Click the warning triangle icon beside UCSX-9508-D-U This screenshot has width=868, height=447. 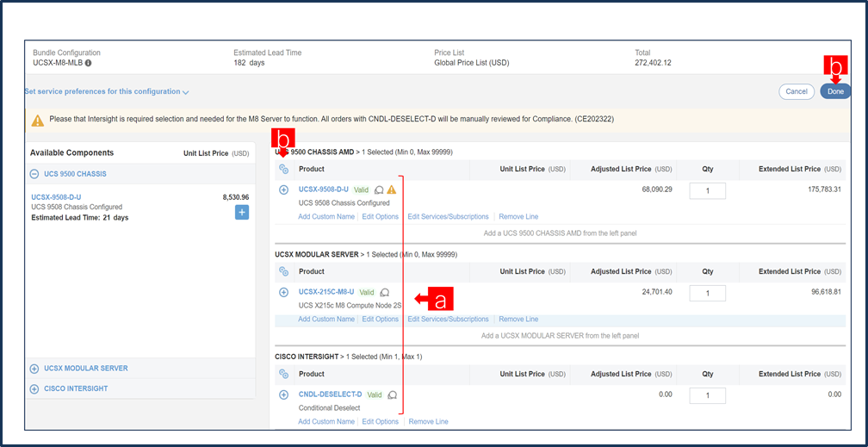[391, 189]
